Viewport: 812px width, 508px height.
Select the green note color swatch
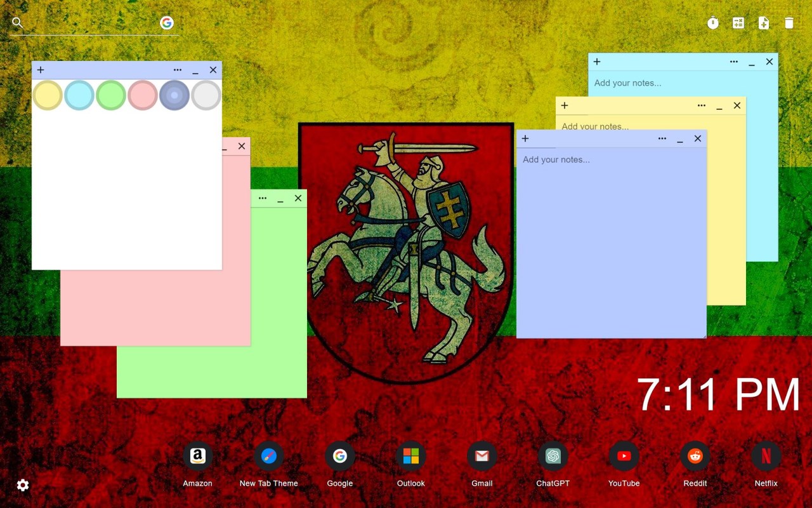[x=111, y=95]
